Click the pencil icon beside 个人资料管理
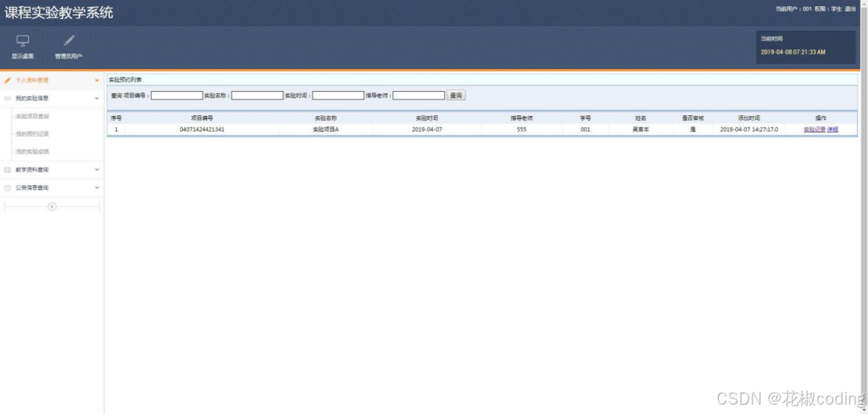Image resolution: width=868 pixels, height=414 pixels. 7,80
